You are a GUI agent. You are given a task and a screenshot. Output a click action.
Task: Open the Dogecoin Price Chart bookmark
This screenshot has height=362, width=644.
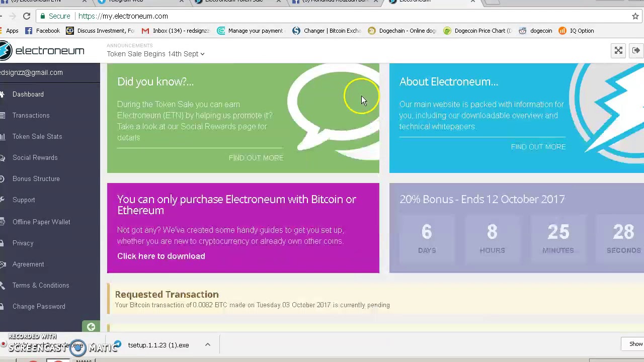coord(477,31)
